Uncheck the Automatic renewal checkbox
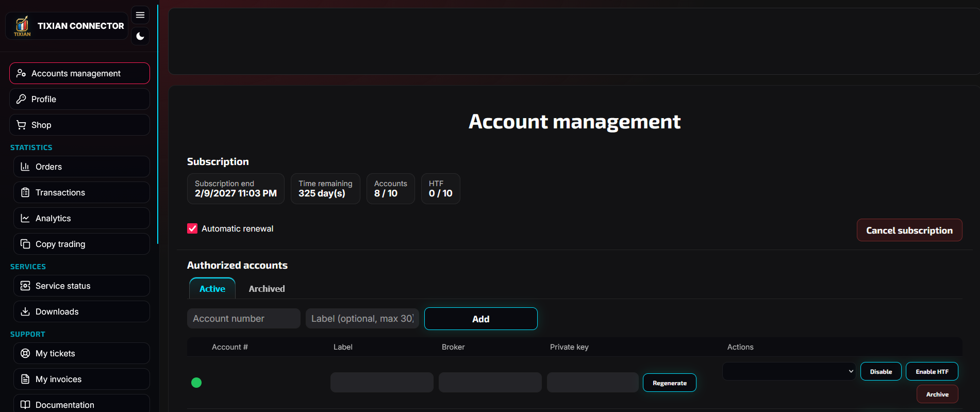The height and width of the screenshot is (412, 980). click(192, 228)
